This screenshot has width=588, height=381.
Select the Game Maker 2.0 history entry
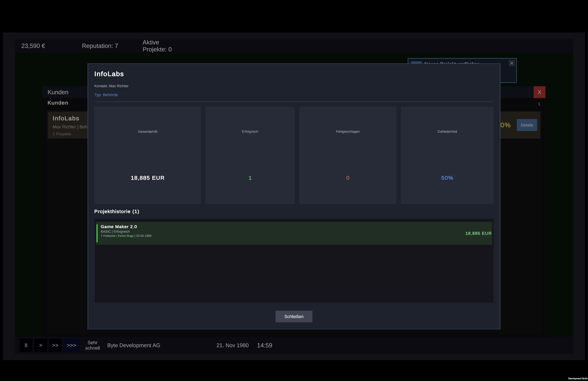pyautogui.click(x=294, y=233)
